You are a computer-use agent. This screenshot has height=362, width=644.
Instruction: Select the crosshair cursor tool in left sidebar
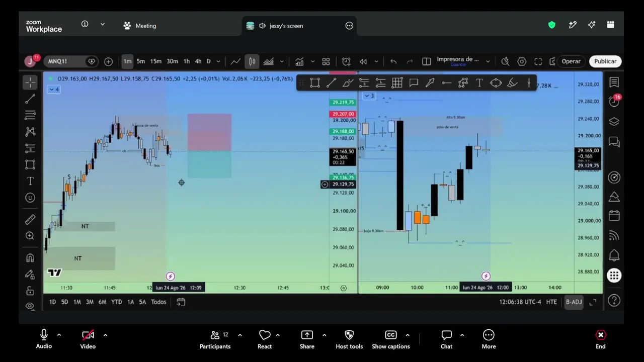30,82
